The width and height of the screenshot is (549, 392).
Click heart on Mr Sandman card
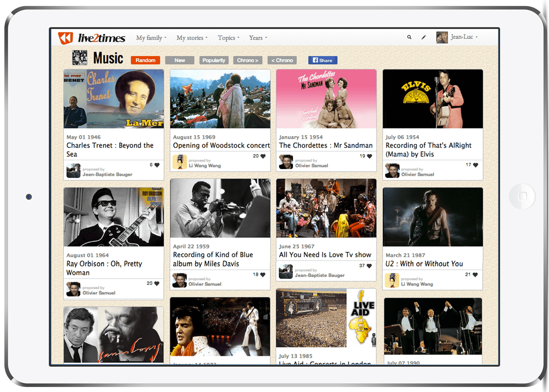370,156
